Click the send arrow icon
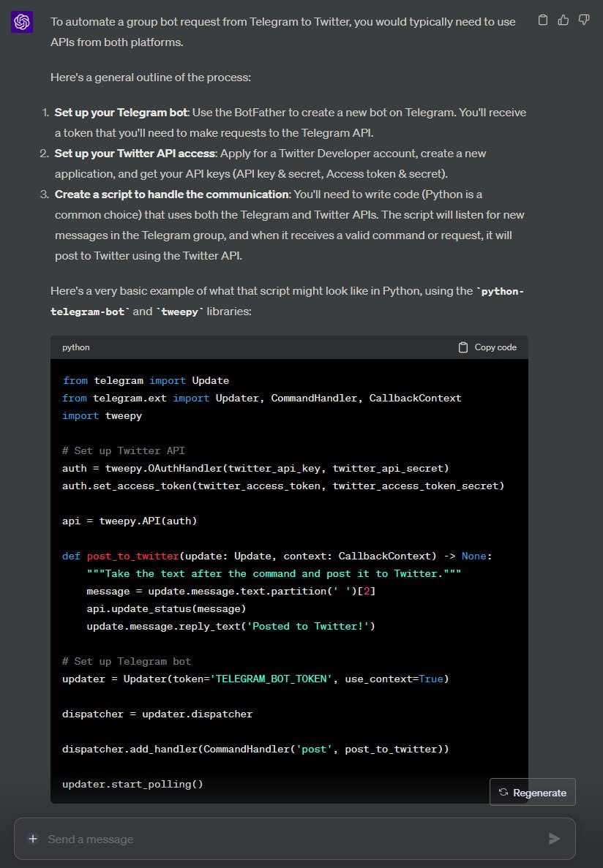This screenshot has height=868, width=603. 554,839
